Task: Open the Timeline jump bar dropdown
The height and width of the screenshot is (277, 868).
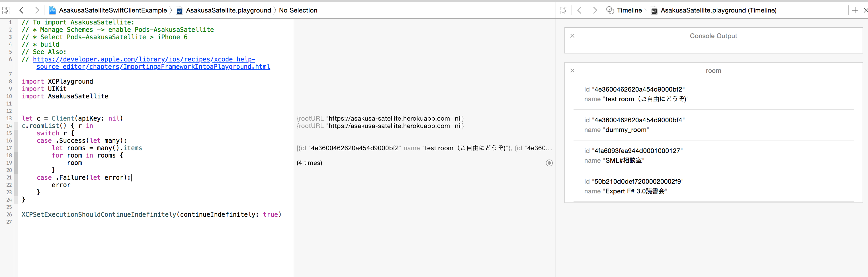Action: point(629,11)
